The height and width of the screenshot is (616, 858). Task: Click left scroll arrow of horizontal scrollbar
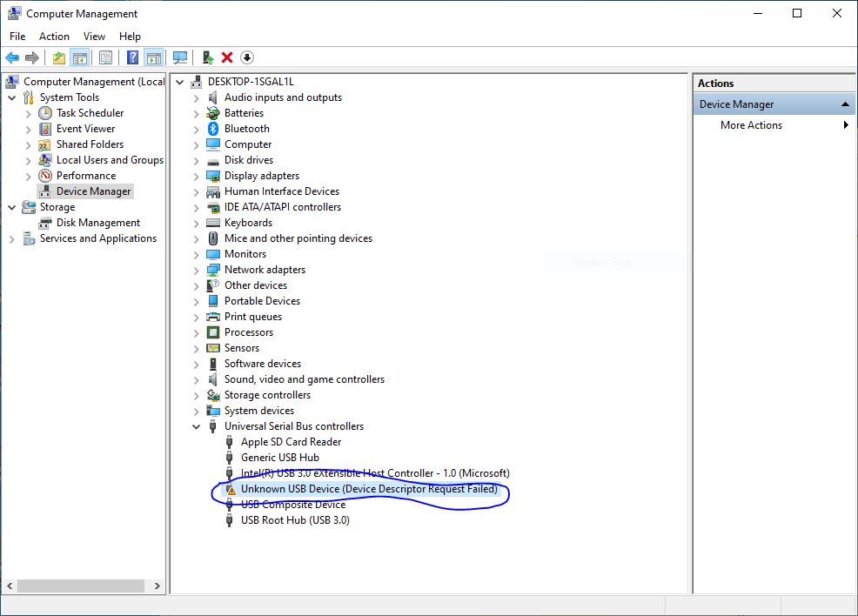click(x=10, y=586)
